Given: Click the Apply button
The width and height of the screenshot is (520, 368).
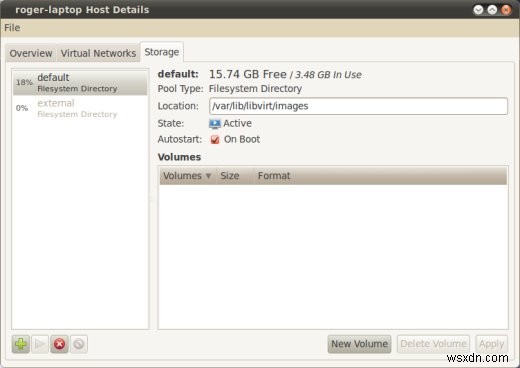Looking at the screenshot, I should pos(492,344).
